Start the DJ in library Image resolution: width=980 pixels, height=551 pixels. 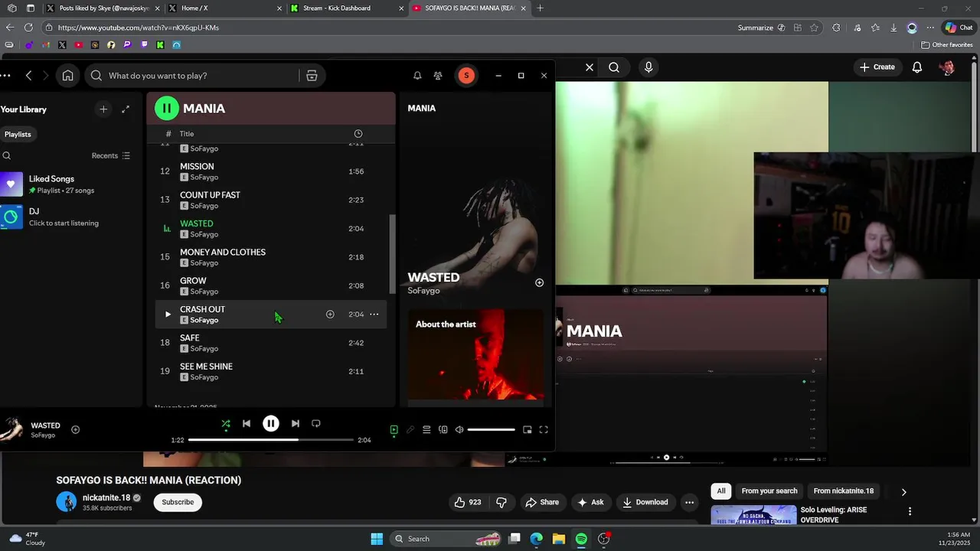click(x=69, y=217)
